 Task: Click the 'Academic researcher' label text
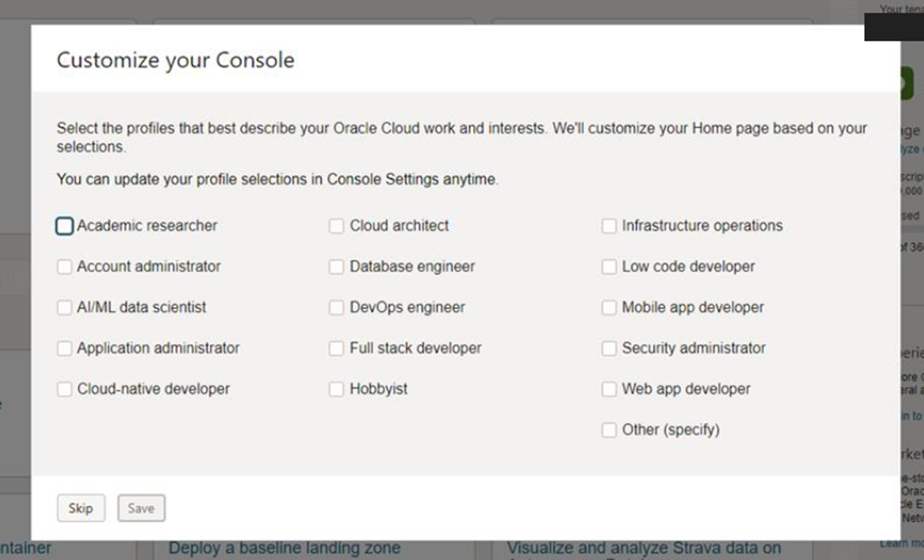tap(147, 226)
